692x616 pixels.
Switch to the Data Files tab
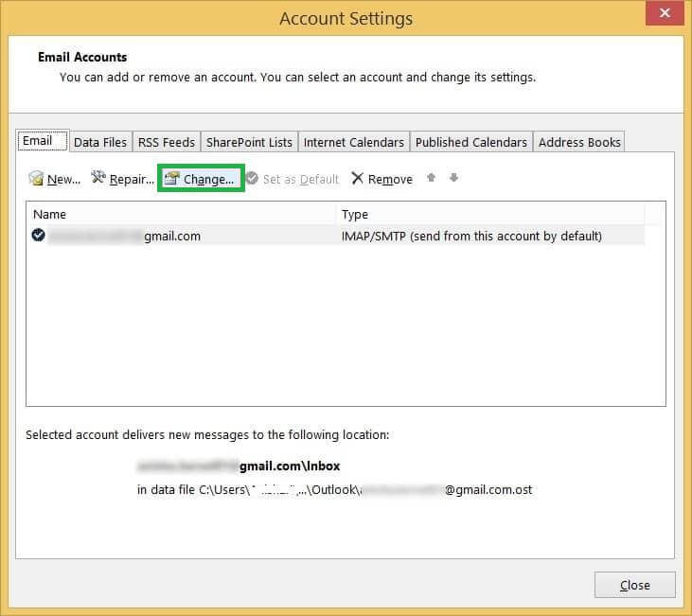point(100,142)
